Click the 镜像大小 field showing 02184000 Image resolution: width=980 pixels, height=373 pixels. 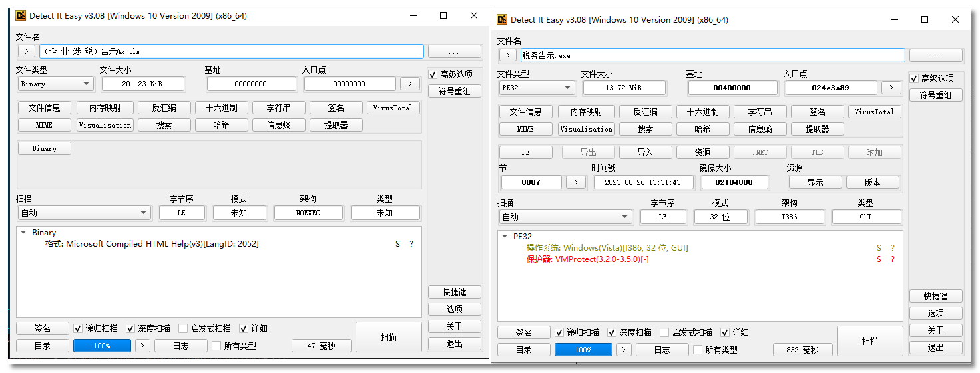734,182
